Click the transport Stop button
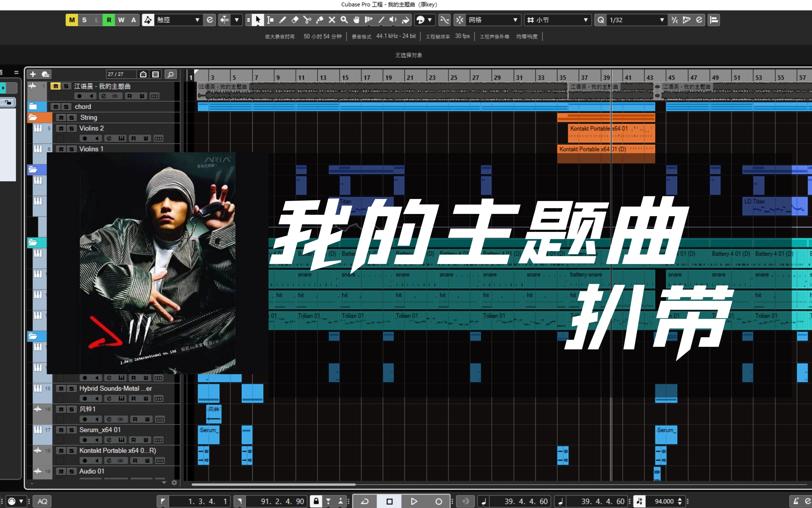Image resolution: width=812 pixels, height=508 pixels. (x=389, y=501)
